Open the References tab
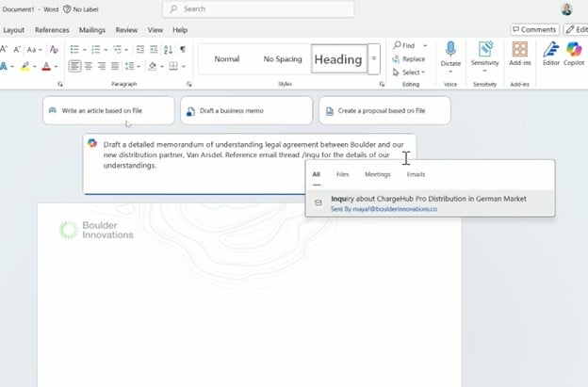 pyautogui.click(x=52, y=30)
